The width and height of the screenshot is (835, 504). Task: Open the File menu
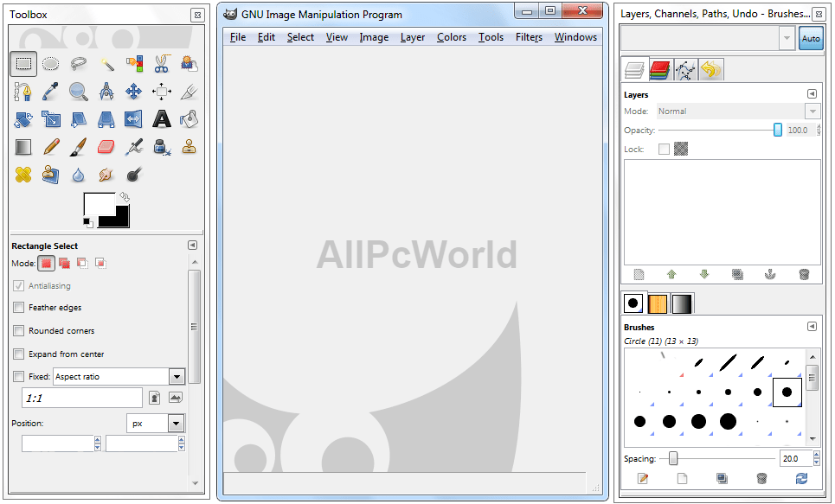pyautogui.click(x=237, y=37)
